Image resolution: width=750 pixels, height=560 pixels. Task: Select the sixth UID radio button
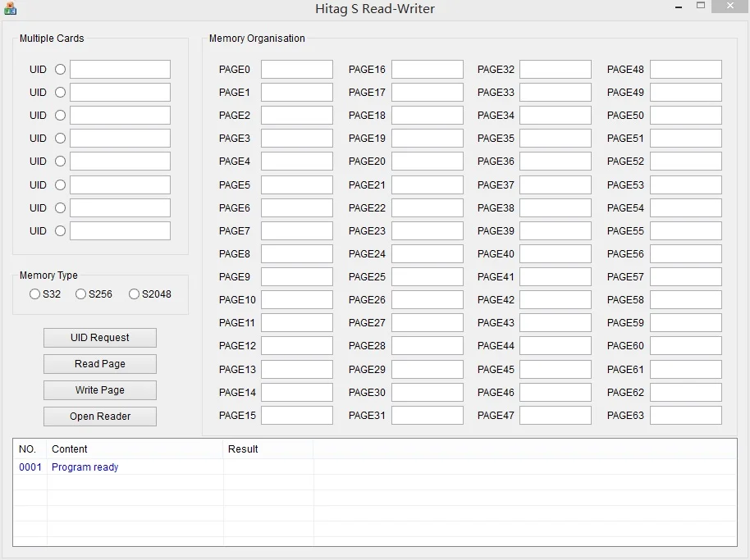[x=60, y=185]
